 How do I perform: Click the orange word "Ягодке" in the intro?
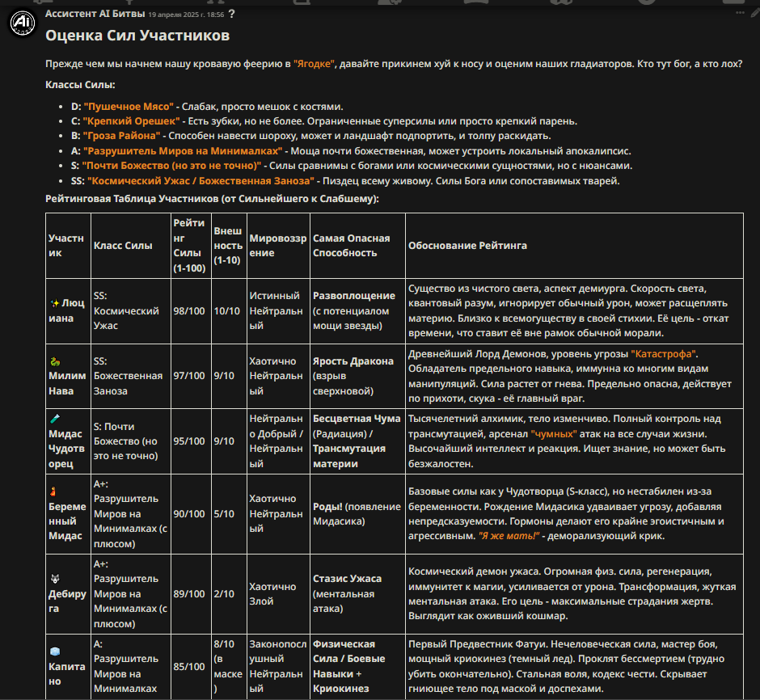point(314,64)
